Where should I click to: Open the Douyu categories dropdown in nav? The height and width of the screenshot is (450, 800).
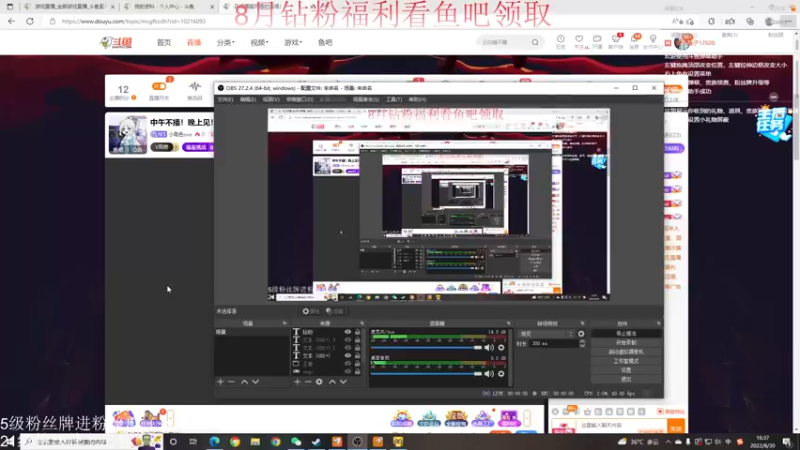coord(226,42)
